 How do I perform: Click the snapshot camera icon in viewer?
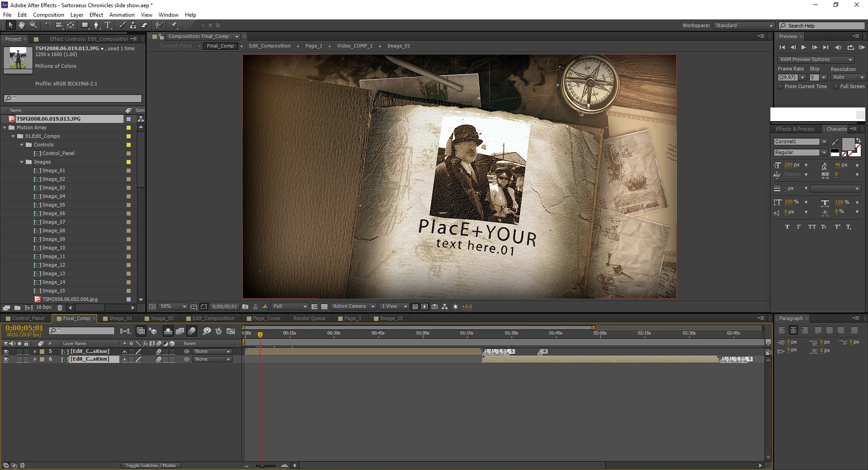click(x=245, y=306)
